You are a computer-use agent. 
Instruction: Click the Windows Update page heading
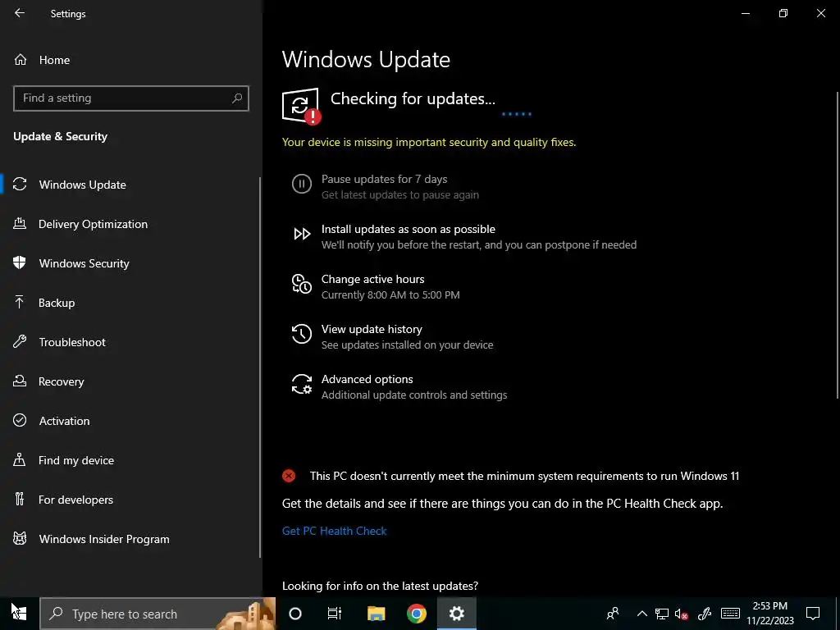pos(366,59)
